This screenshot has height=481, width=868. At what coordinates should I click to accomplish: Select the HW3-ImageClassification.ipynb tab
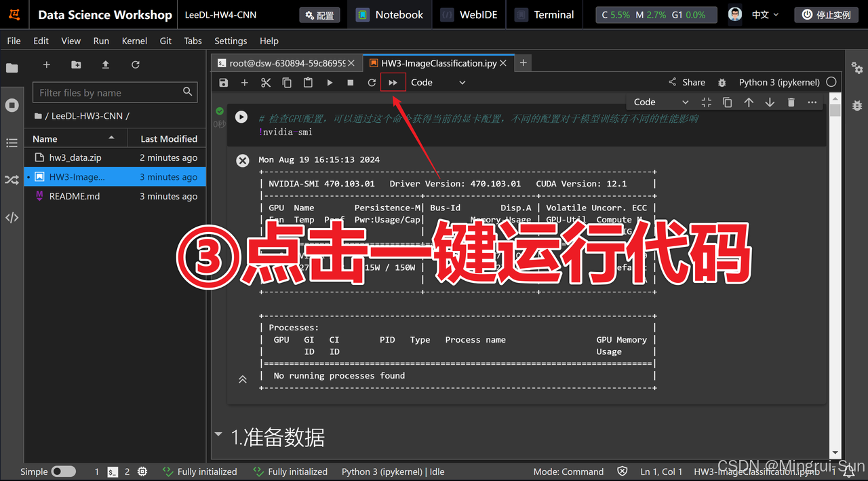pos(439,63)
